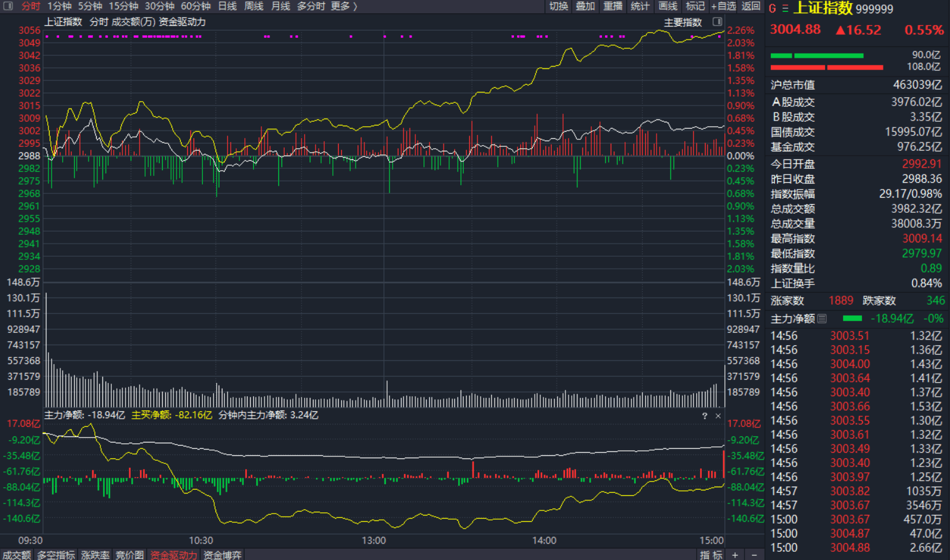Open the 主力净额 details icon
950x560 pixels.
[822, 319]
